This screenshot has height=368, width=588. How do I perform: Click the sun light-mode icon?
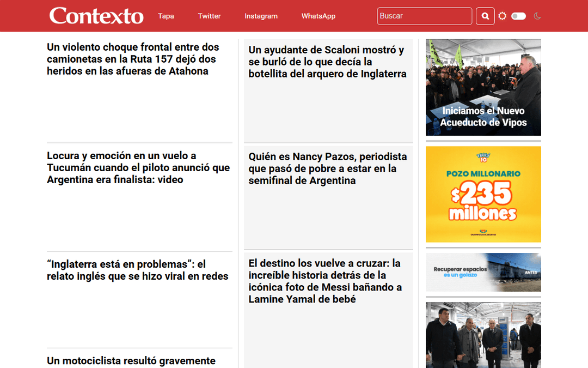point(502,16)
